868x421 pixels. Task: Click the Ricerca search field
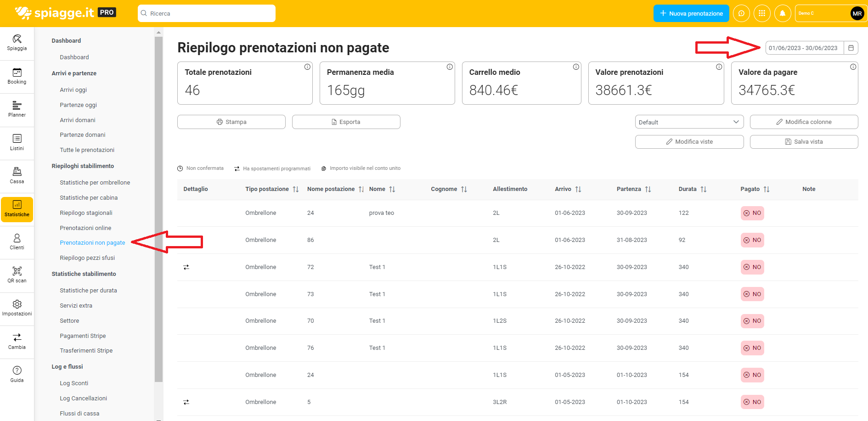pyautogui.click(x=207, y=13)
